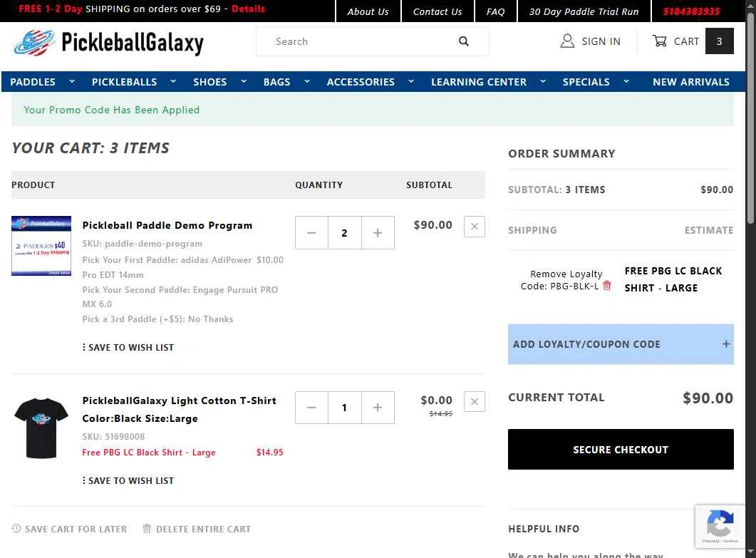756x558 pixels.
Task: Open the cart count badge showing 3
Action: pyautogui.click(x=719, y=41)
